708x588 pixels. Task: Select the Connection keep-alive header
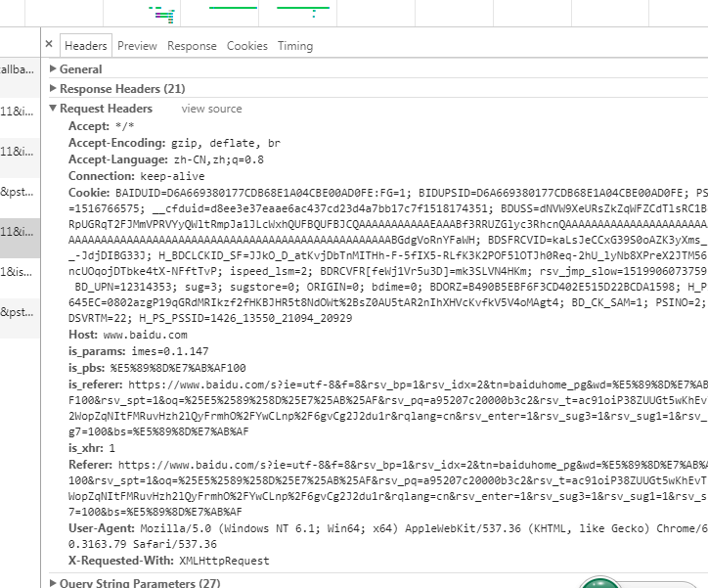point(136,176)
